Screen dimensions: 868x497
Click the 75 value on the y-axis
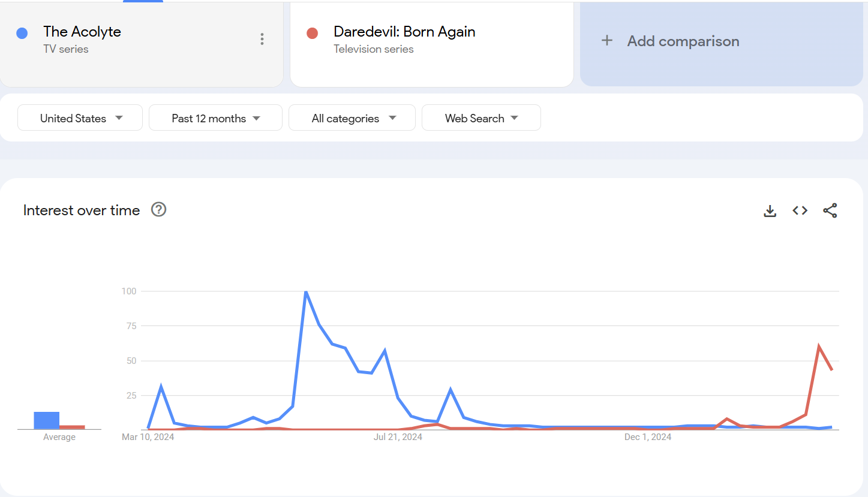[131, 326]
